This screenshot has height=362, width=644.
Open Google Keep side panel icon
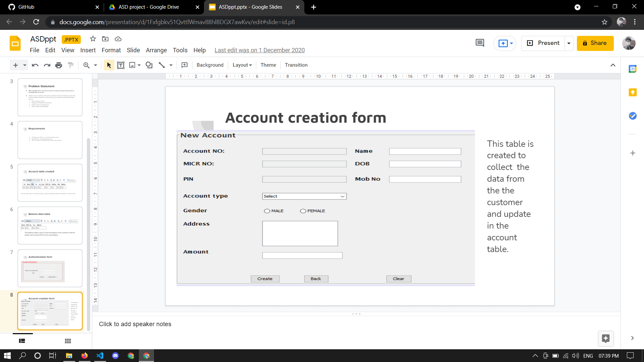coord(633,93)
